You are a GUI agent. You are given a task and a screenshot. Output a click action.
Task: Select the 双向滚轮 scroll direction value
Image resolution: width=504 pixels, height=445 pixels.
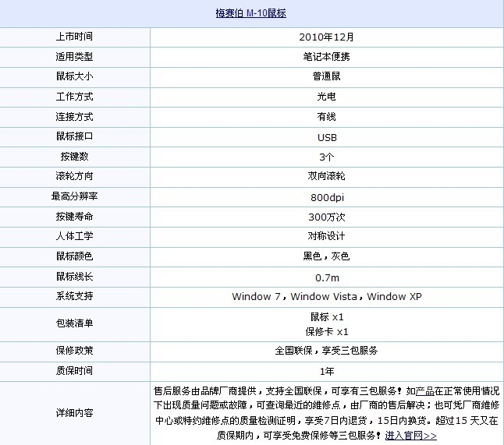coord(326,176)
